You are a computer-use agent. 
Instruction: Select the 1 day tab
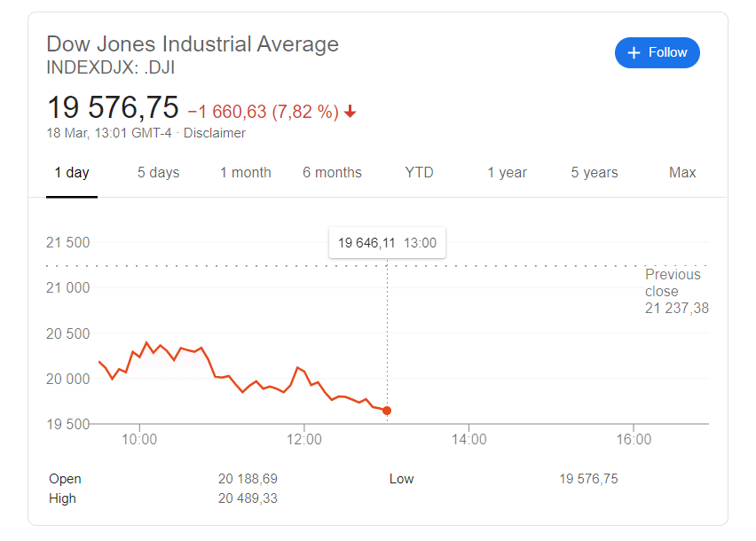coord(72,173)
